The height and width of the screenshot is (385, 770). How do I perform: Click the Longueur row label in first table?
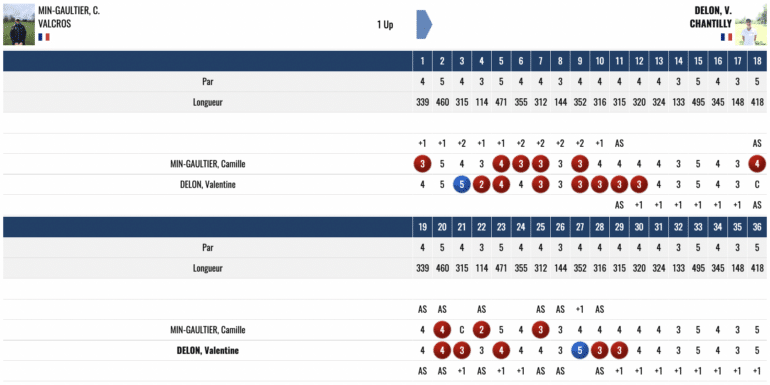point(207,103)
